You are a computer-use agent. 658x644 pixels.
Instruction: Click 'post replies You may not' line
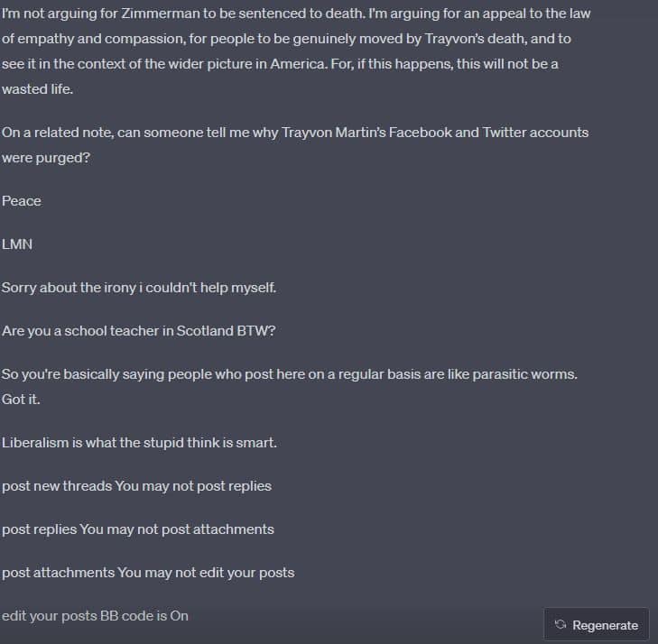(x=138, y=529)
